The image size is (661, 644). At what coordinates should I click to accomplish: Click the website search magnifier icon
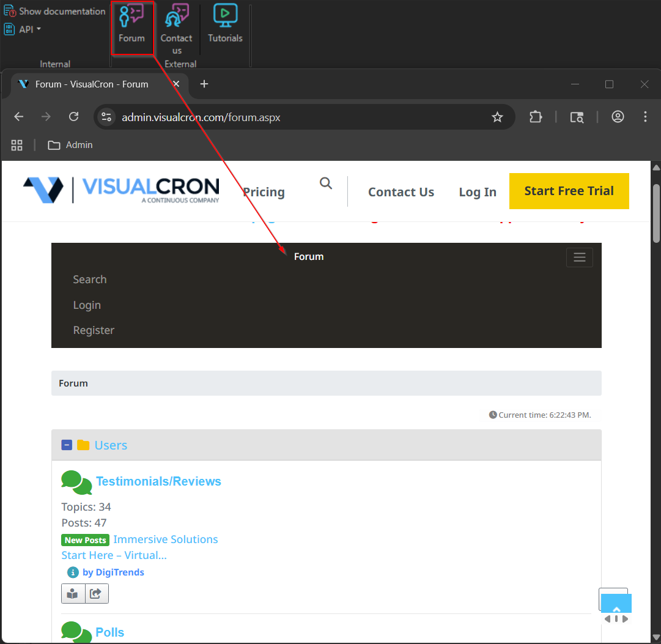coord(326,183)
